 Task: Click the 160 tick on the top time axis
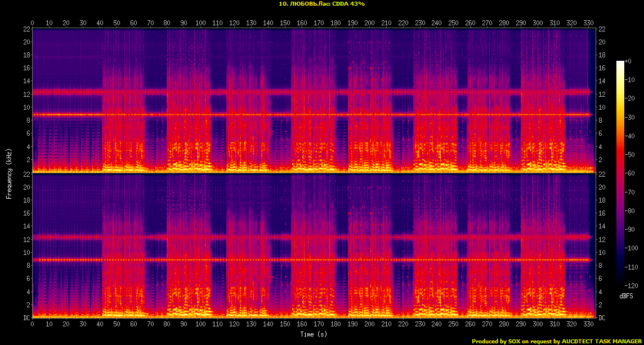(x=302, y=23)
